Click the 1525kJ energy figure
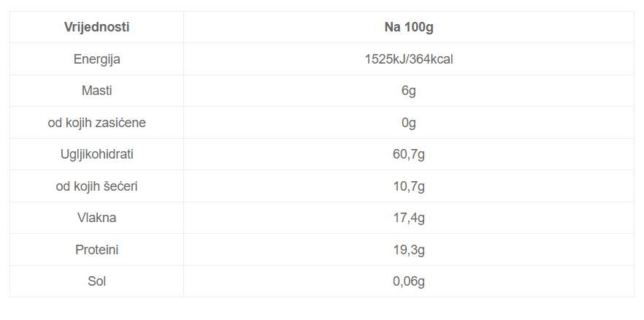Screen dimensions: 644x320 385,59
